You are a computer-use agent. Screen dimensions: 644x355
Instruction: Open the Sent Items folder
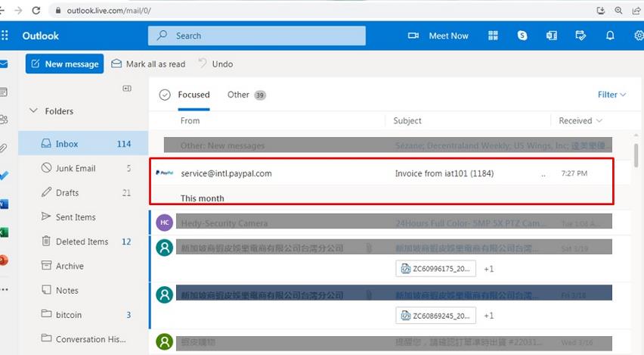(x=83, y=216)
